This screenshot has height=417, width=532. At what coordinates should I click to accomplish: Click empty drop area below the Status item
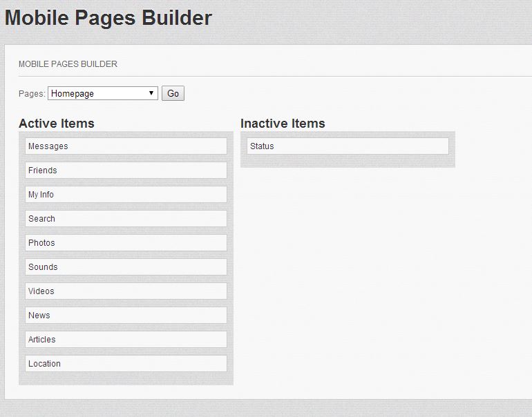(x=348, y=161)
